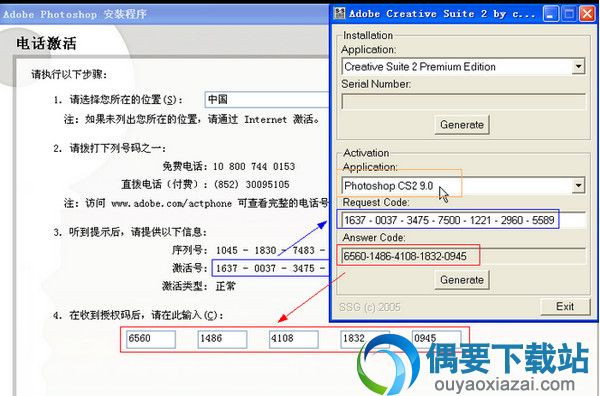This screenshot has width=600, height=396.
Task: Click into the Request Code field
Action: click(x=463, y=220)
